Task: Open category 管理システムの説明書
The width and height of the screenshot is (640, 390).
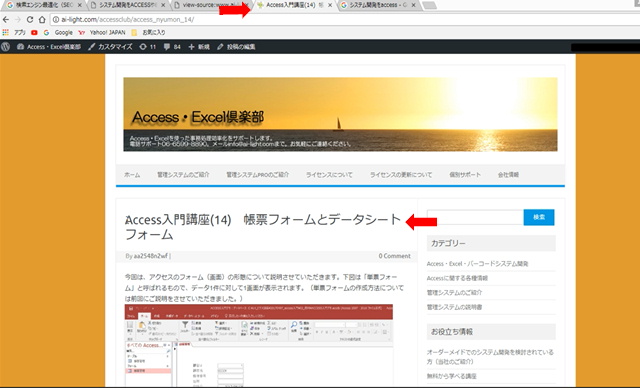Action: [x=454, y=307]
